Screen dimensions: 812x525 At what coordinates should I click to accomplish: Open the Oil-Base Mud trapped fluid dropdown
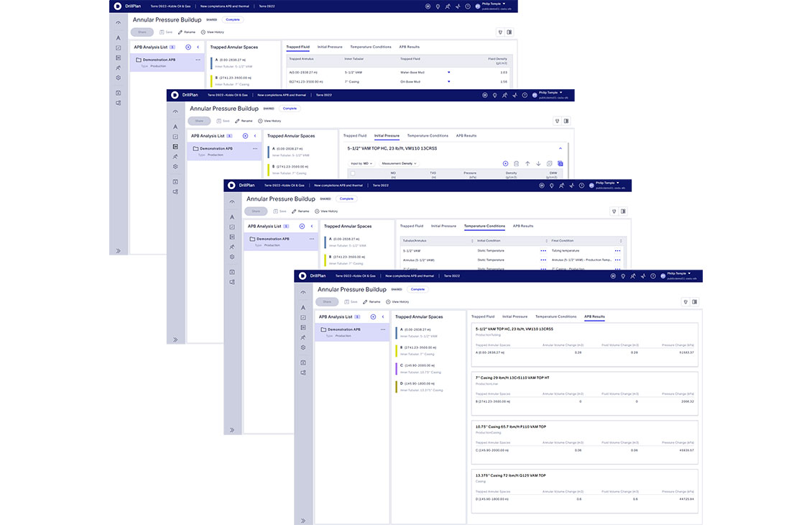[x=449, y=82]
